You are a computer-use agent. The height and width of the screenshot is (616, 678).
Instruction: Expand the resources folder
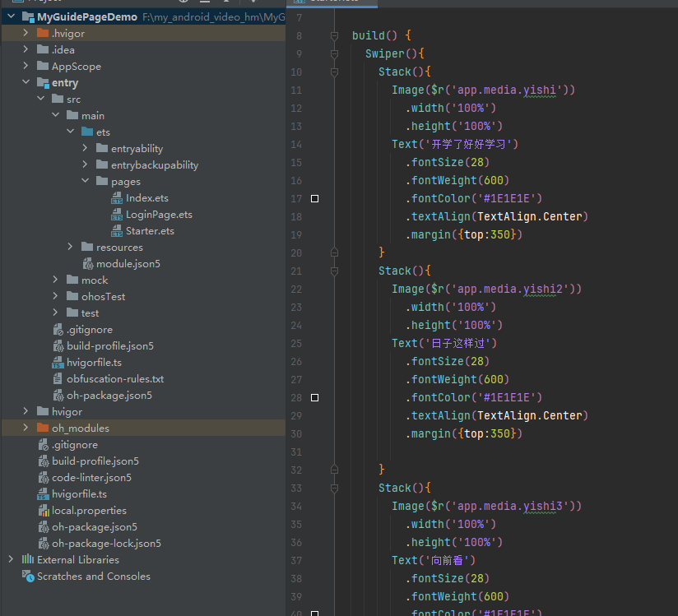click(x=70, y=247)
